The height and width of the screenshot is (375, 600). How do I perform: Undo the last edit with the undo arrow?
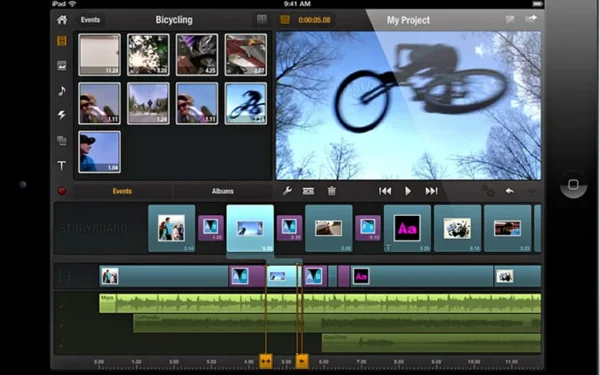509,191
